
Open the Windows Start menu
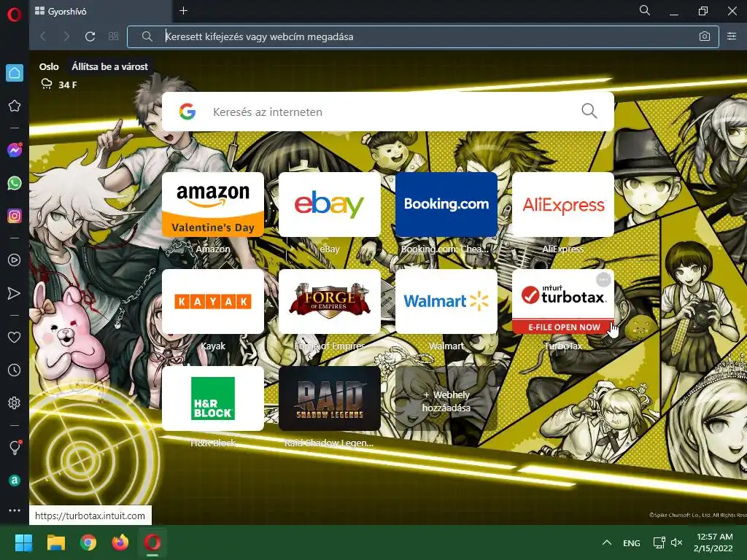point(24,542)
